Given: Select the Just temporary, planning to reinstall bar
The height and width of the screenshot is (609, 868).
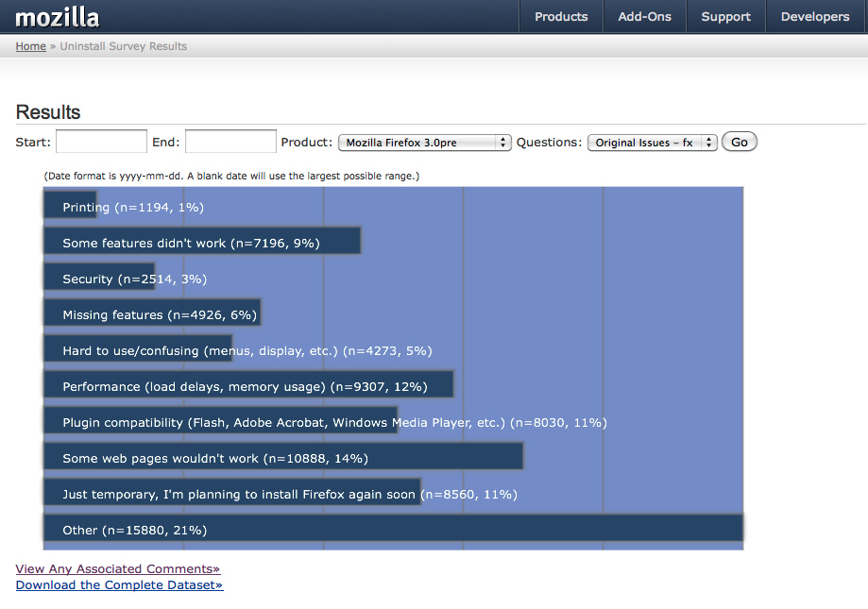Looking at the screenshot, I should pos(232,493).
